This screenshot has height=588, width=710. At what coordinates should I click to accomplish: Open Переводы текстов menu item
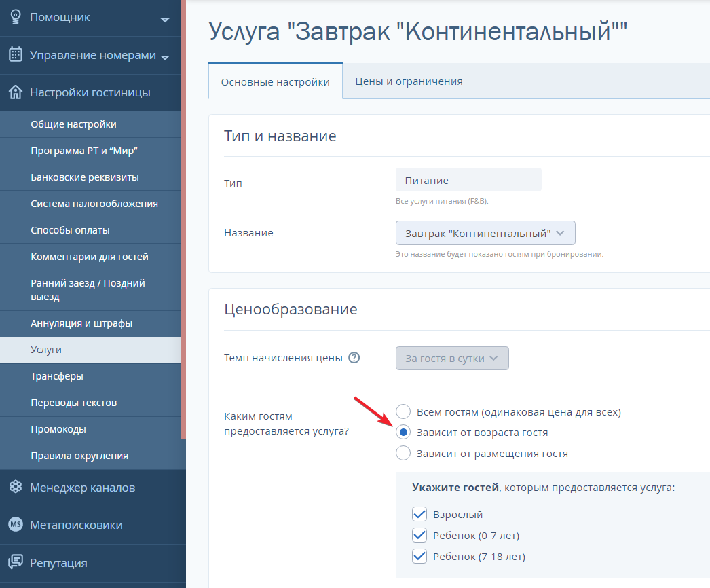click(90, 403)
